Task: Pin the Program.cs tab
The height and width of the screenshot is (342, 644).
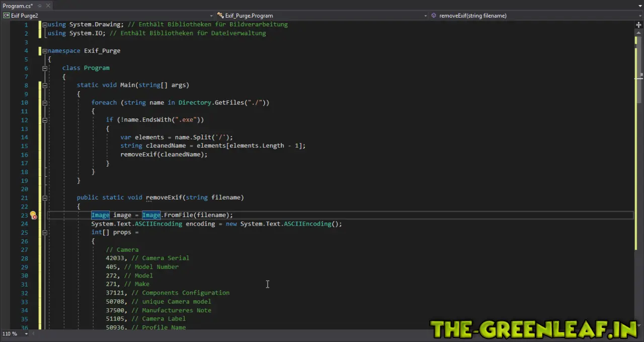Action: click(x=40, y=6)
